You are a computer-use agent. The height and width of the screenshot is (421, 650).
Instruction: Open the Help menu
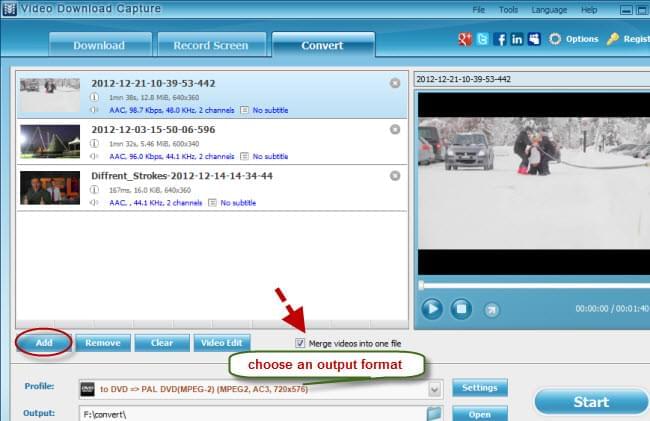589,10
